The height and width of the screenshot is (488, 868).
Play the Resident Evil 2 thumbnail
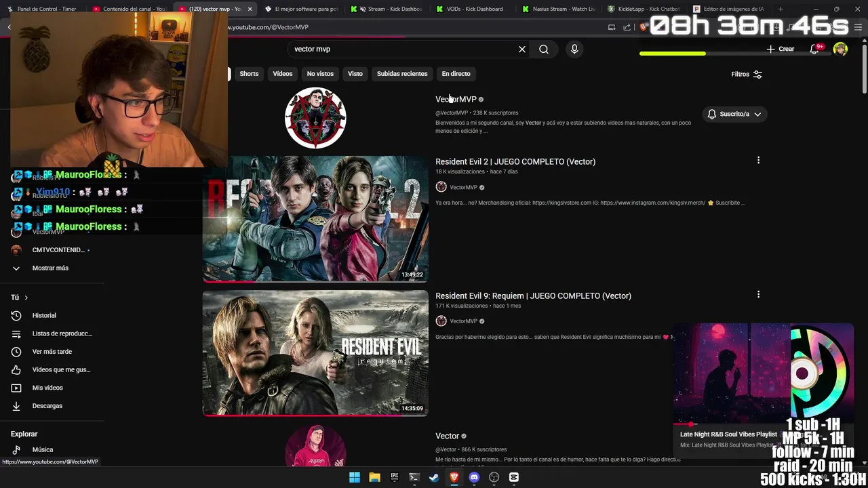coord(315,218)
